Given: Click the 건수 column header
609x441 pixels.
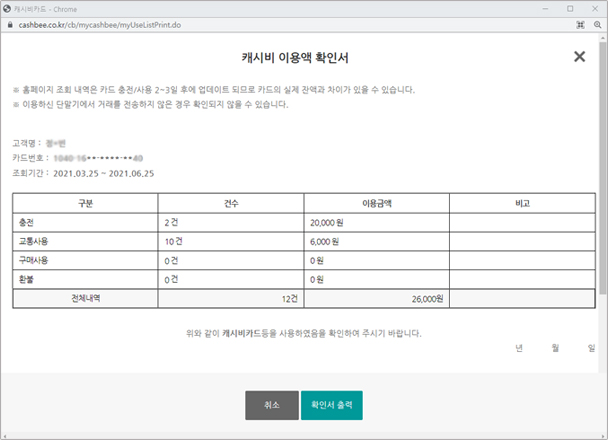Looking at the screenshot, I should (231, 203).
